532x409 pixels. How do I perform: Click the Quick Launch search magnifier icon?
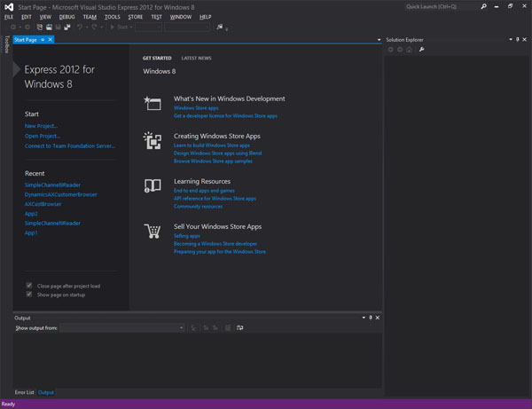[x=483, y=6]
